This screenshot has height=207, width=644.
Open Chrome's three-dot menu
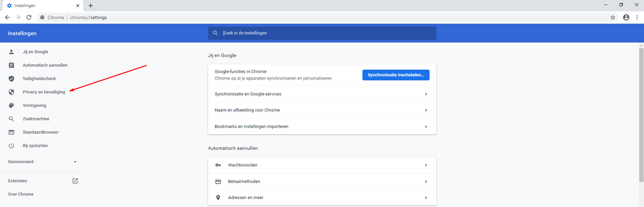637,17
